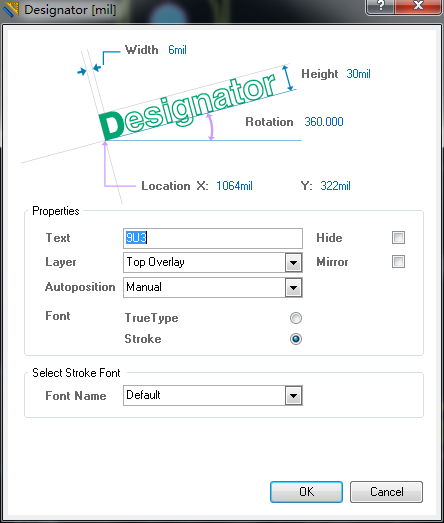Select the TrueType font radio button
The image size is (444, 523).
(x=296, y=318)
